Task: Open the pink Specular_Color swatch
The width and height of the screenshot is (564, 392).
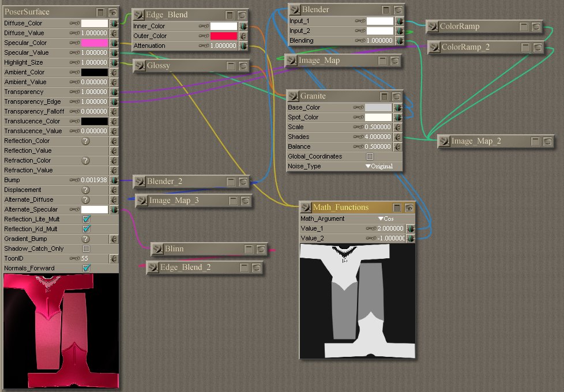Action: pos(95,43)
